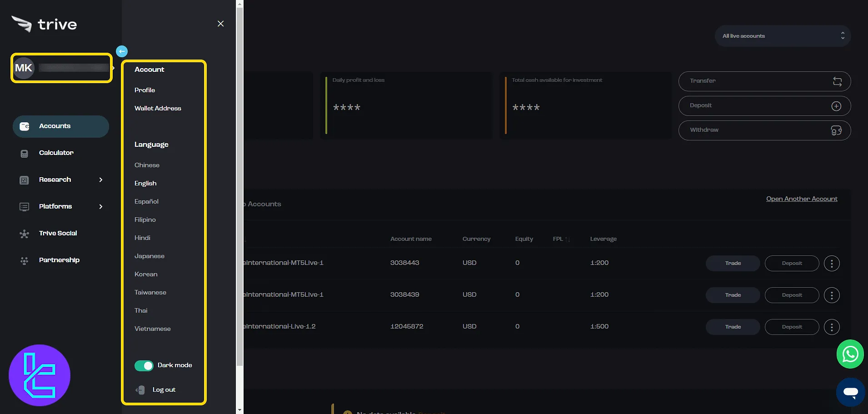This screenshot has height=414, width=868.
Task: Open WhatsApp chat bubble
Action: click(850, 354)
